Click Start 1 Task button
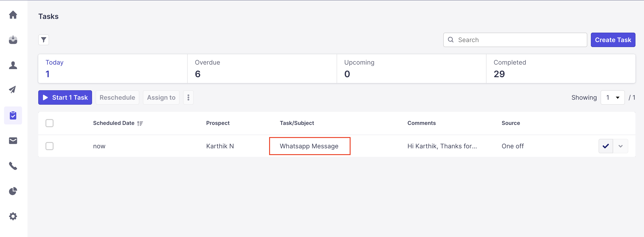Viewport: 644px width, 237px height. 65,97
